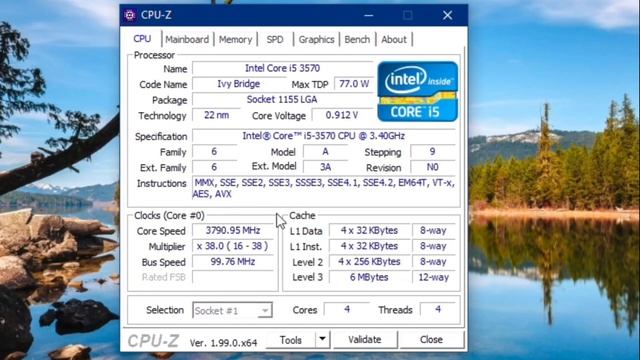This screenshot has height=360, width=640.
Task: Click the x 38.0 ( 16 - 38 ) multiplier
Action: (x=233, y=246)
